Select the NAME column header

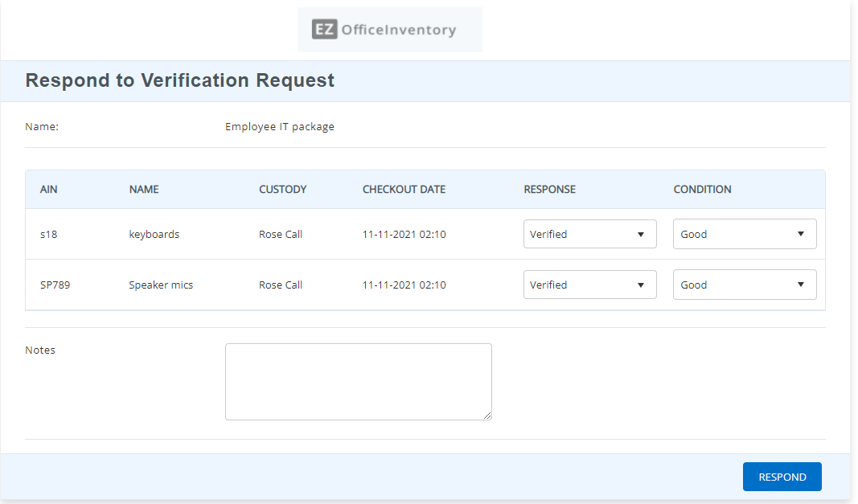(x=144, y=189)
